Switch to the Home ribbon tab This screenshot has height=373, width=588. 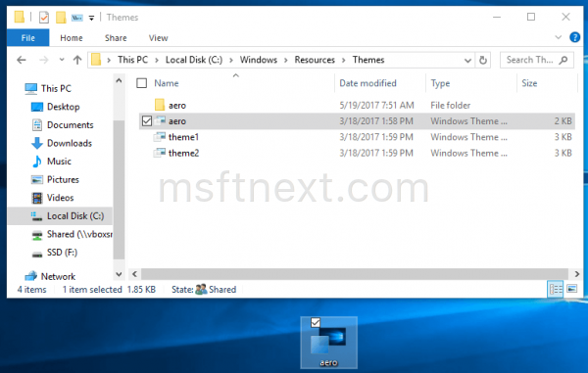click(72, 38)
